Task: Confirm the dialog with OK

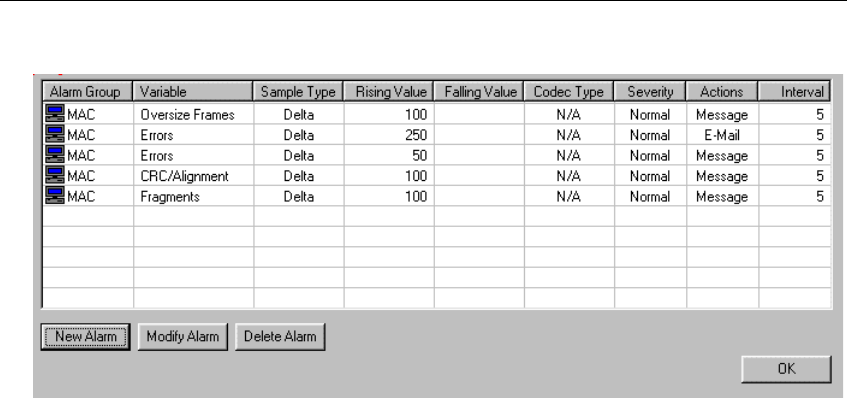Action: 786,369
